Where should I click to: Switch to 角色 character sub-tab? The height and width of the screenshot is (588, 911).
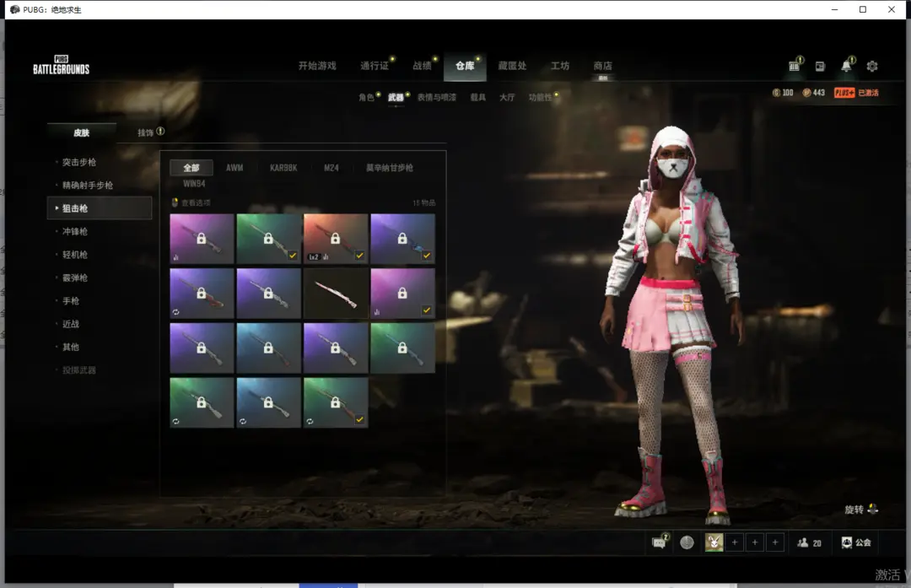366,97
